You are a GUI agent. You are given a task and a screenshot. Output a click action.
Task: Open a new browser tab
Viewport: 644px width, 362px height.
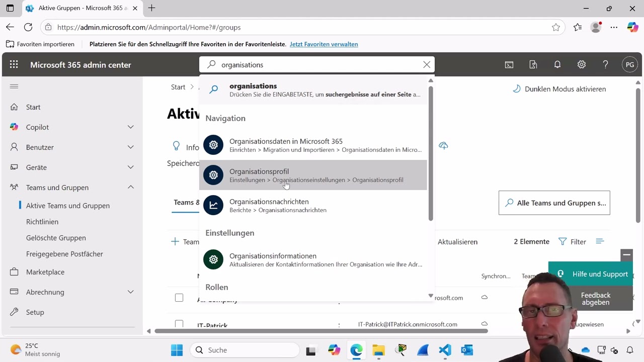click(x=151, y=8)
